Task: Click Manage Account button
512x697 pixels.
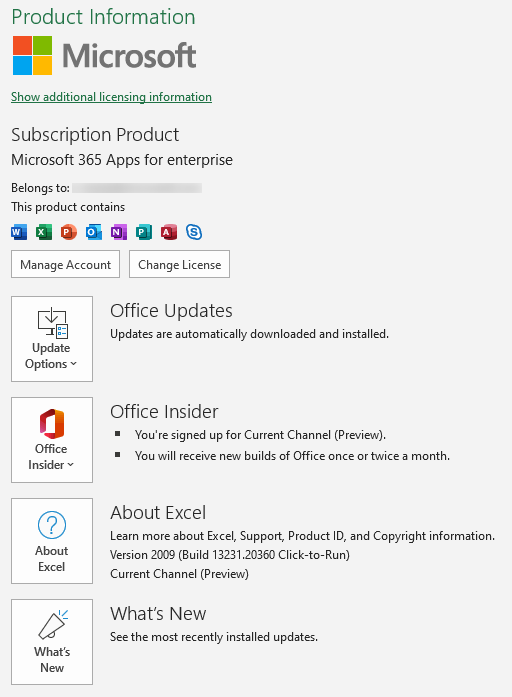Action: 65,264
